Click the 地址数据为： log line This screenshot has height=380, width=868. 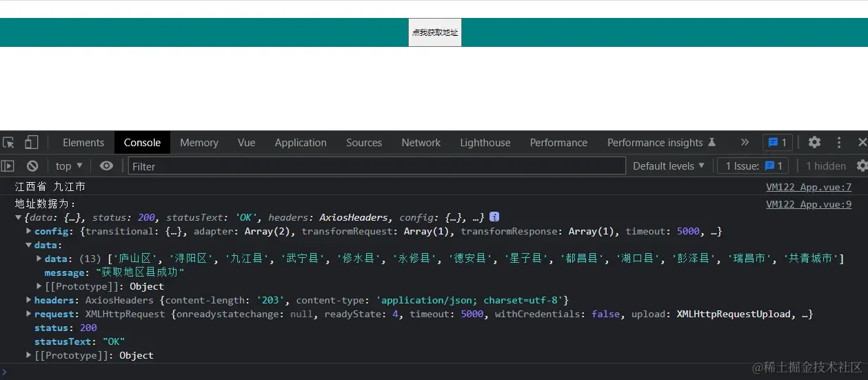pos(46,204)
